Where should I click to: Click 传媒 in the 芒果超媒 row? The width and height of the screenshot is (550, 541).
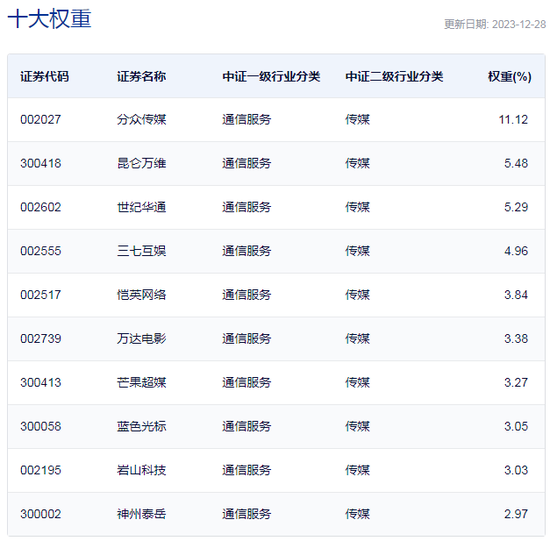click(x=357, y=383)
